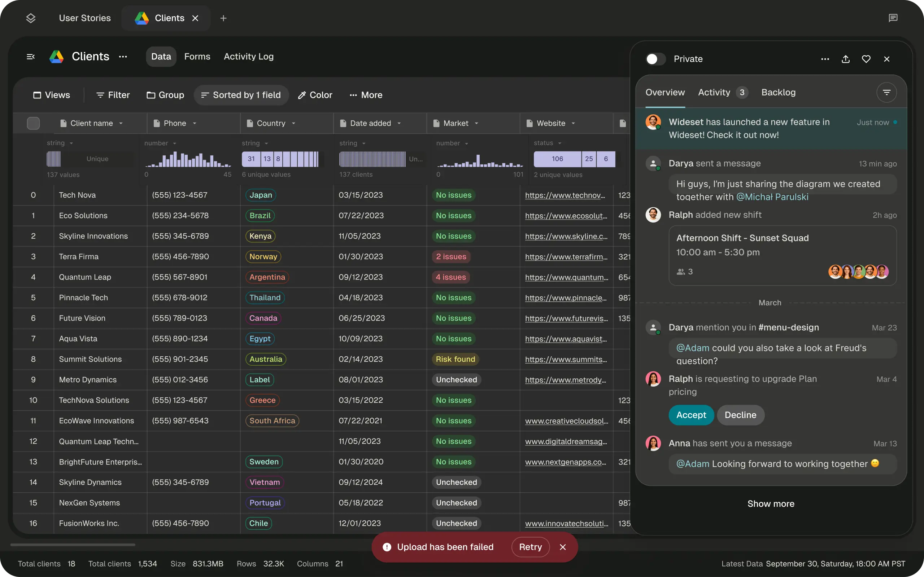Open the chat messages icon at top right

[x=893, y=18]
